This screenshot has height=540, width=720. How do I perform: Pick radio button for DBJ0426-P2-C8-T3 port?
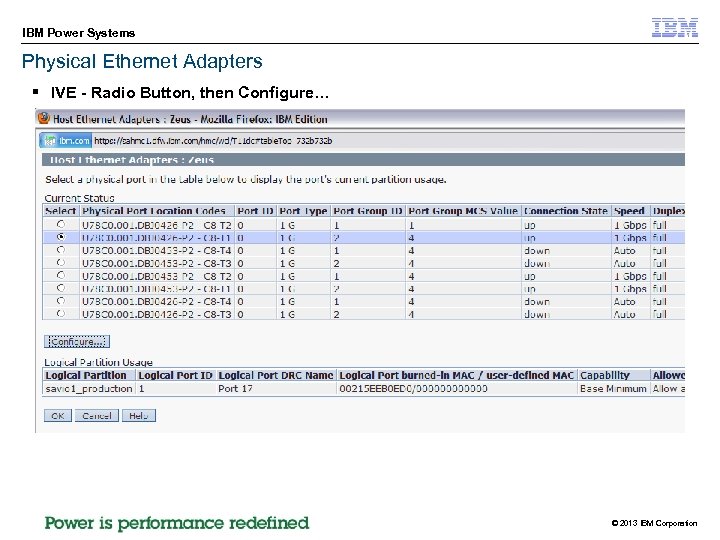(x=61, y=314)
